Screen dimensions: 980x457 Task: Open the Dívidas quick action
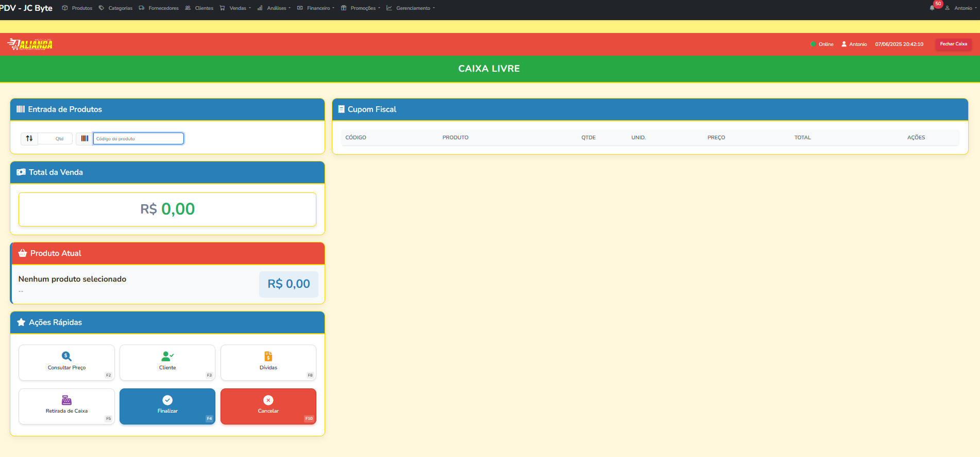point(268,362)
